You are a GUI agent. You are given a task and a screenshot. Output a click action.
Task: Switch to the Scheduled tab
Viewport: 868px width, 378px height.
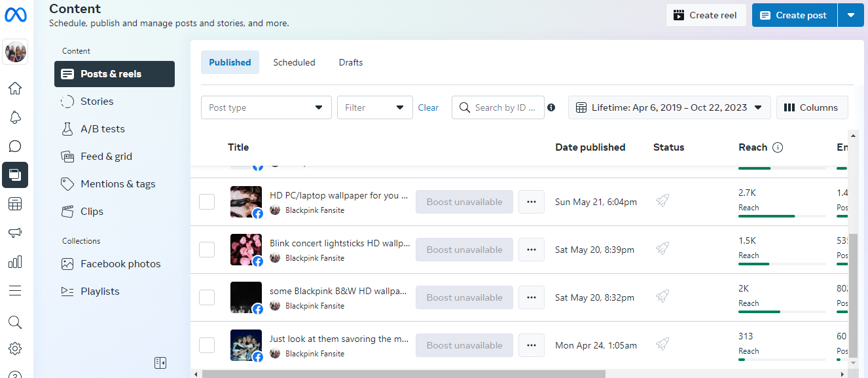pyautogui.click(x=294, y=62)
